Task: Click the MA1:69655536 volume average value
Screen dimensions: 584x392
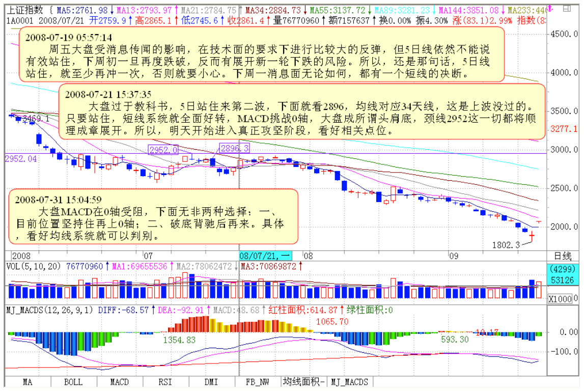Action: [x=140, y=266]
